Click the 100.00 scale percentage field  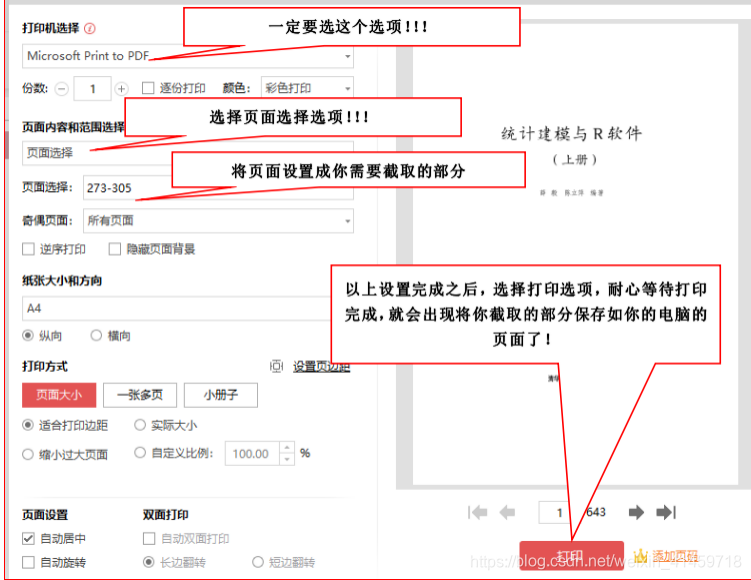(252, 454)
